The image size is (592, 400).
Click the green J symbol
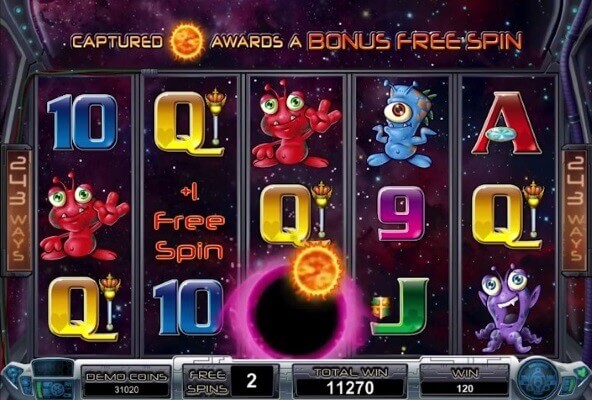[x=401, y=307]
